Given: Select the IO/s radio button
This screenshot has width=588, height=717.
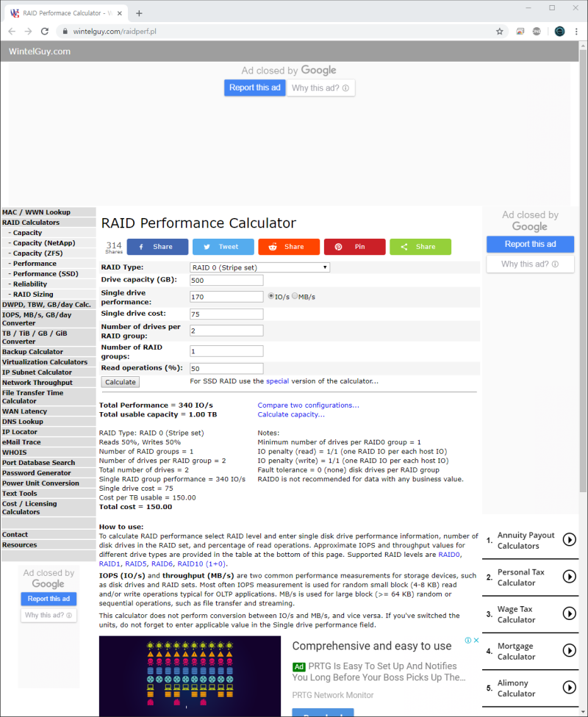Looking at the screenshot, I should click(270, 296).
